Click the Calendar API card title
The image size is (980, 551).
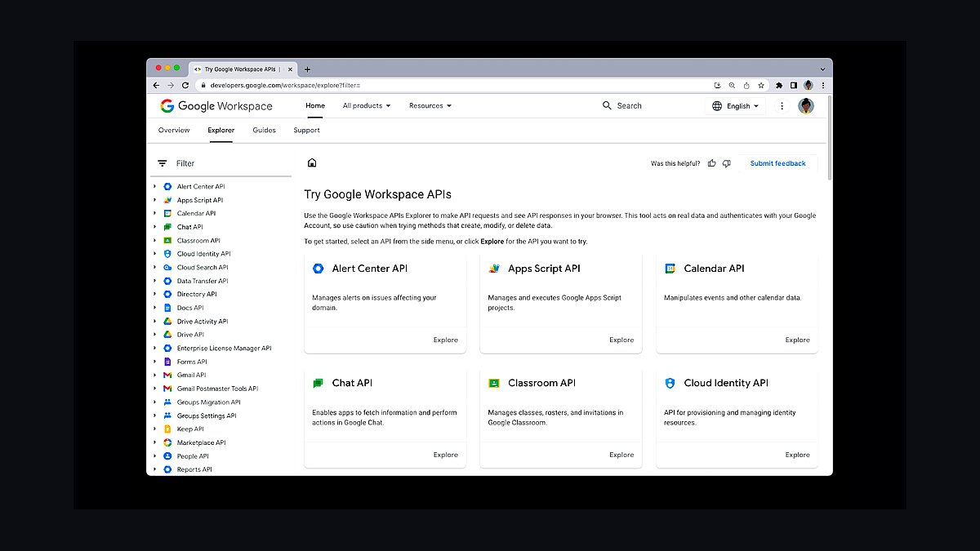point(714,269)
